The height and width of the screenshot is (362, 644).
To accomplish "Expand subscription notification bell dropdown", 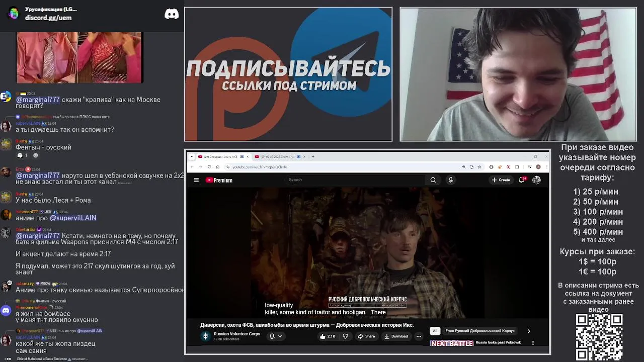I will pyautogui.click(x=276, y=336).
